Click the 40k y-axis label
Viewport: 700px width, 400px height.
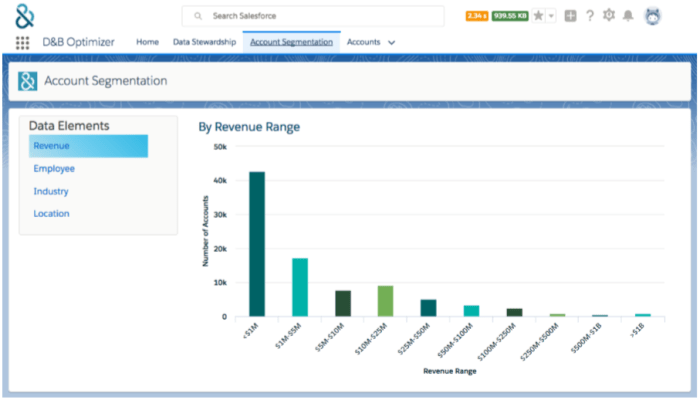[x=220, y=181]
